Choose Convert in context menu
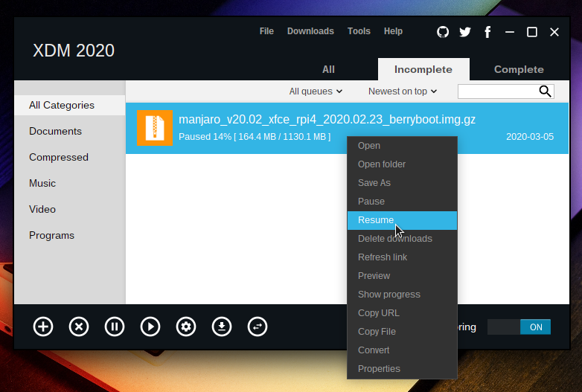Screen dimensions: 582x392 402,350
